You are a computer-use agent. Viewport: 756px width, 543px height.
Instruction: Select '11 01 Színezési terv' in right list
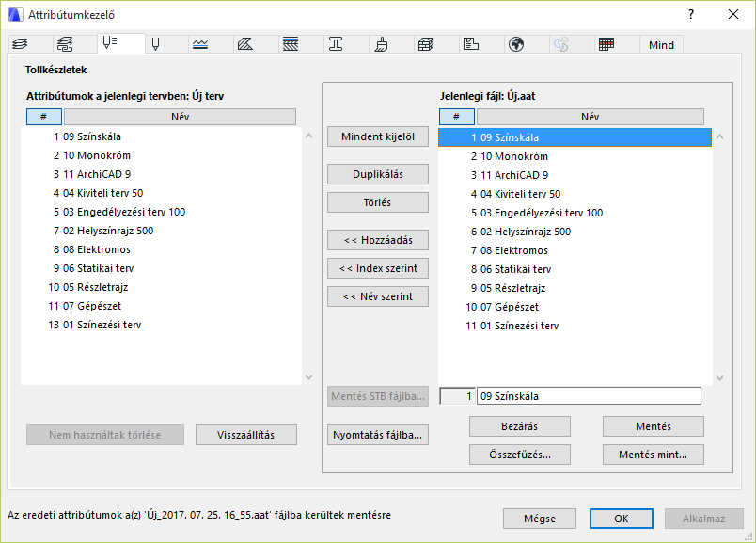coord(575,326)
